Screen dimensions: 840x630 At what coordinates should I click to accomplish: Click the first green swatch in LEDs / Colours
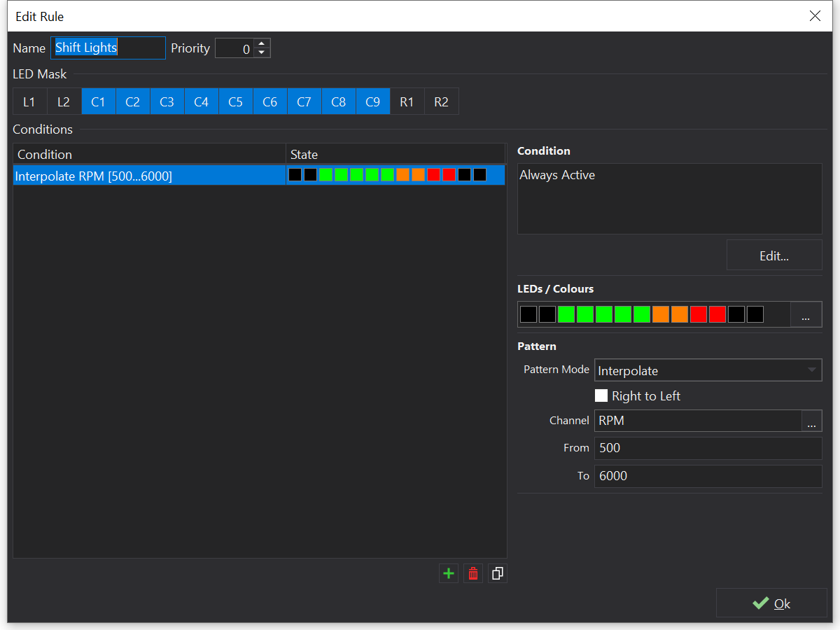tap(566, 315)
